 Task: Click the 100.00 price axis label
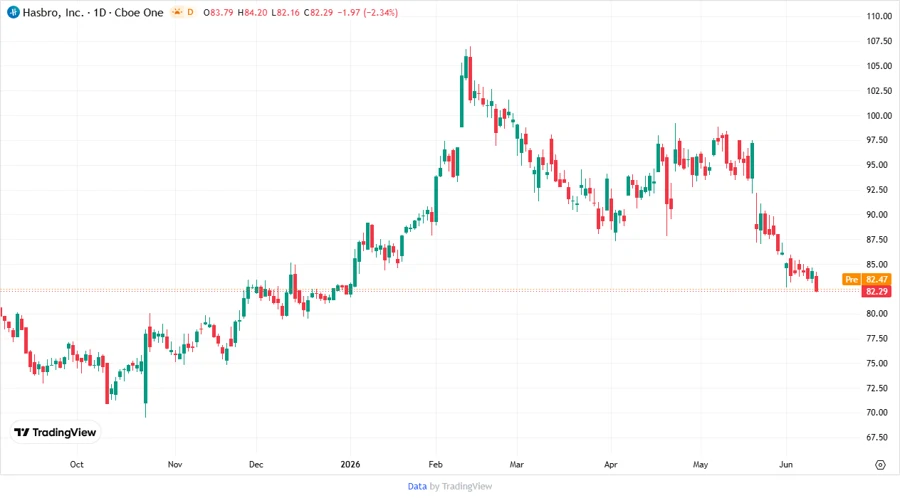879,115
